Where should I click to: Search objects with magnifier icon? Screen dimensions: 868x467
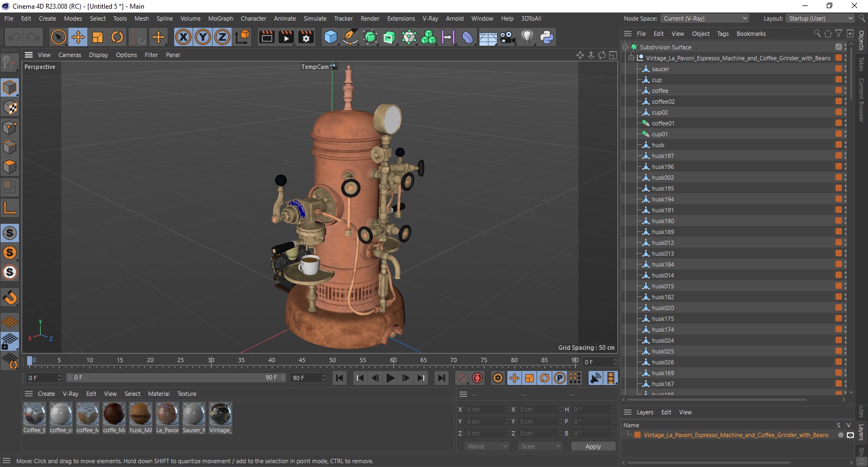[817, 34]
